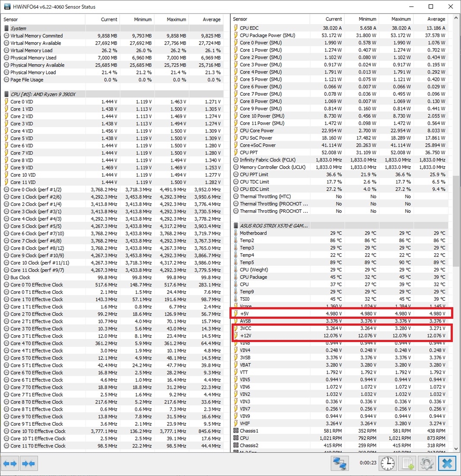Click the thermometer icon beside Motherboard
Image resolution: width=461 pixels, height=476 pixels.
[x=236, y=233]
